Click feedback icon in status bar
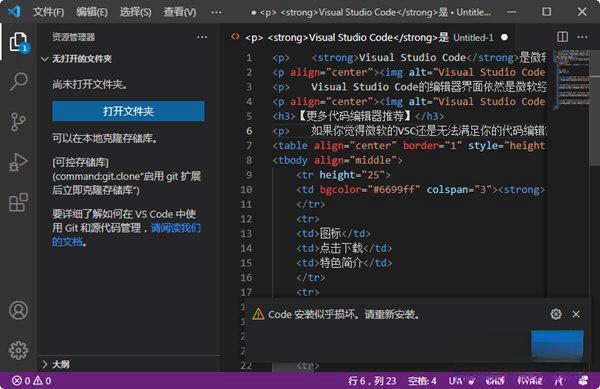Screen dimensions: 600x389 (559, 381)
